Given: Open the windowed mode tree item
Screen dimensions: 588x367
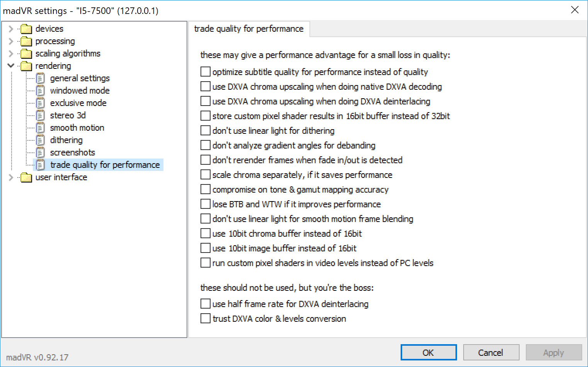Looking at the screenshot, I should pyautogui.click(x=80, y=91).
